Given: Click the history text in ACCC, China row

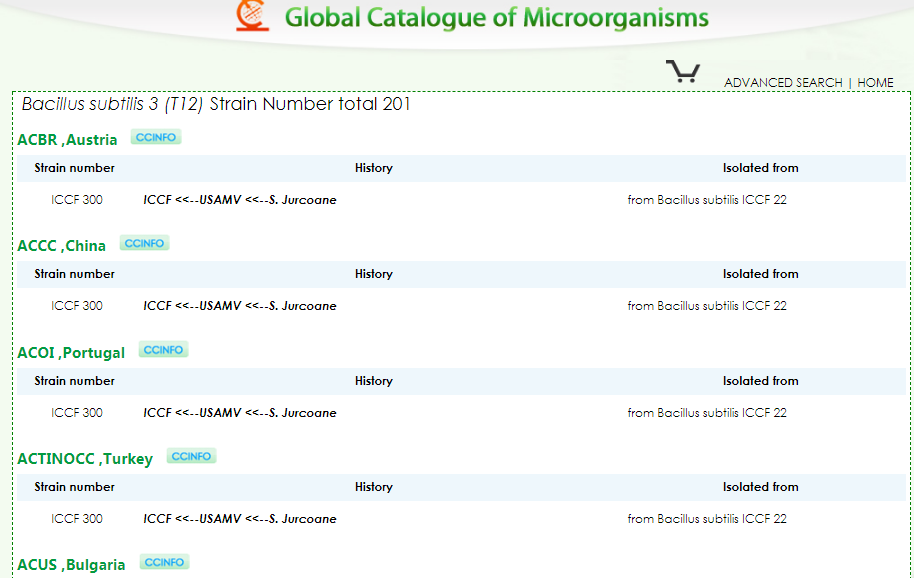Looking at the screenshot, I should [240, 306].
